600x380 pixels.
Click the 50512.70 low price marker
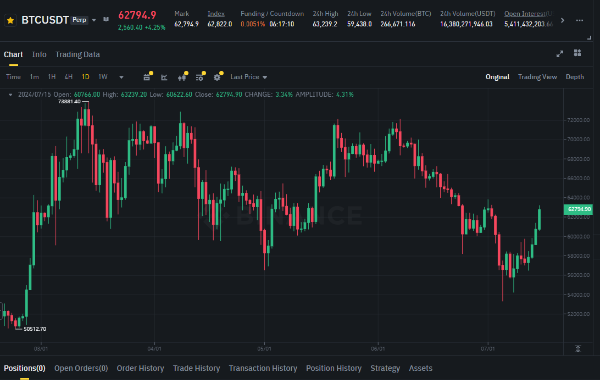(35, 329)
